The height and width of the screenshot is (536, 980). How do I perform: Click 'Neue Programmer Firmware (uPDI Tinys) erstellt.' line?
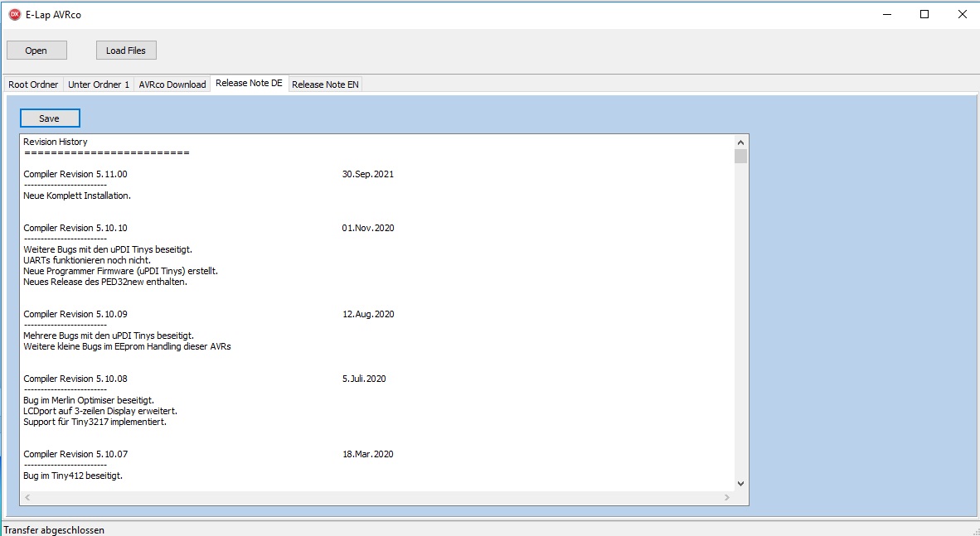pyautogui.click(x=120, y=271)
